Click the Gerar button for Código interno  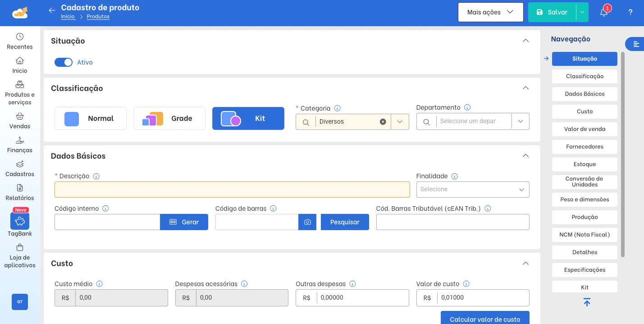click(x=184, y=222)
